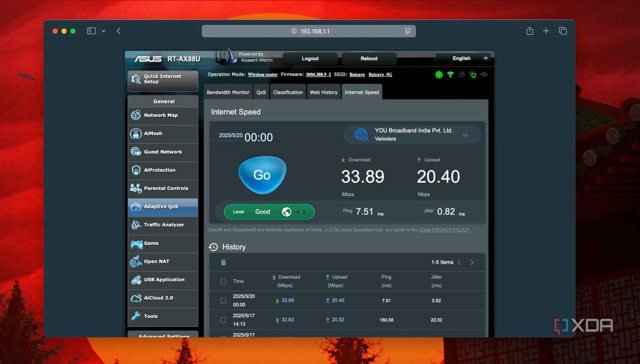Open Traffic Analyzer page
The height and width of the screenshot is (364, 640).
(x=163, y=225)
